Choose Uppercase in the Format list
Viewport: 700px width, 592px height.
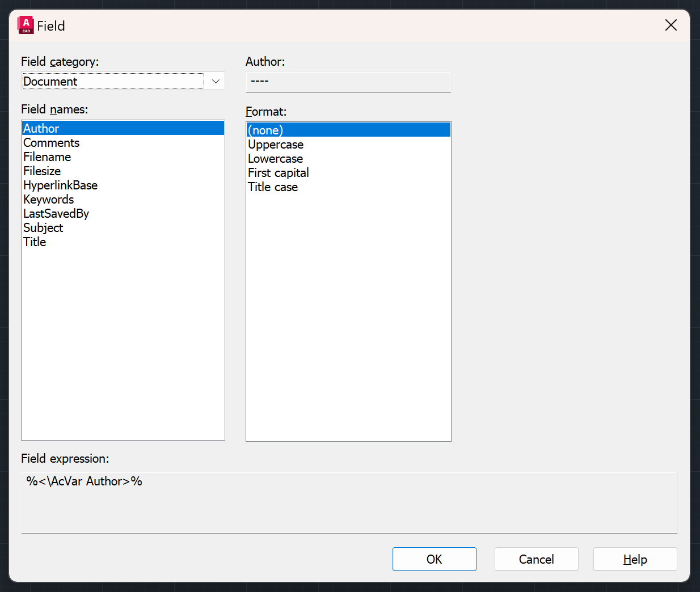tap(276, 144)
